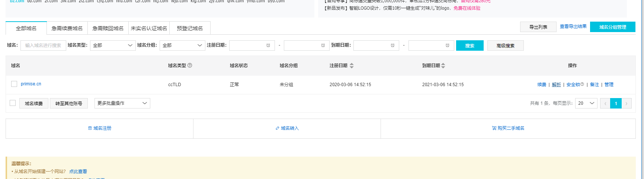644x179 pixels.
Task: Select the 预登记域名 tab
Action: tap(190, 28)
